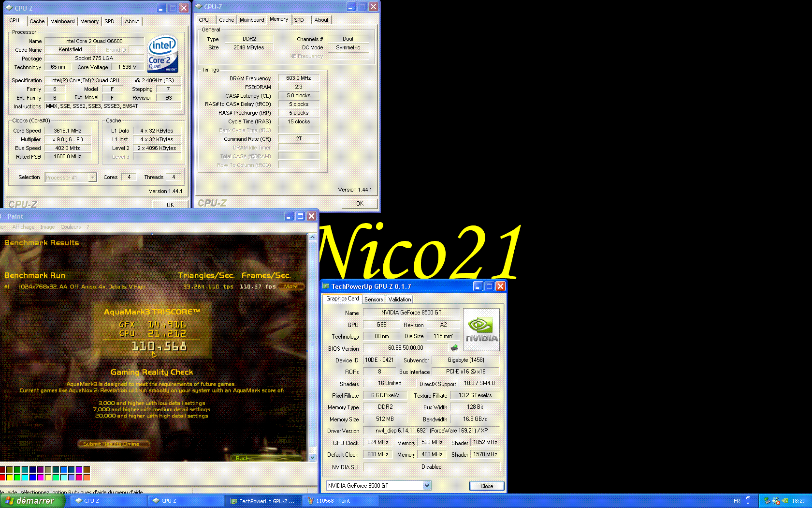Click Close button in GPU-Z
812x508 pixels.
coord(487,486)
